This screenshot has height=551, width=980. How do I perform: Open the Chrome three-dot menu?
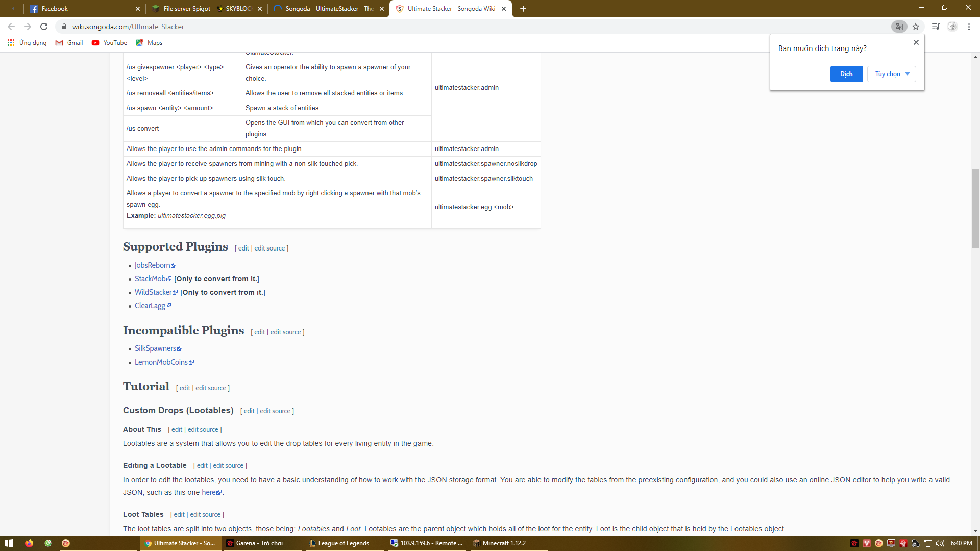[x=969, y=27]
